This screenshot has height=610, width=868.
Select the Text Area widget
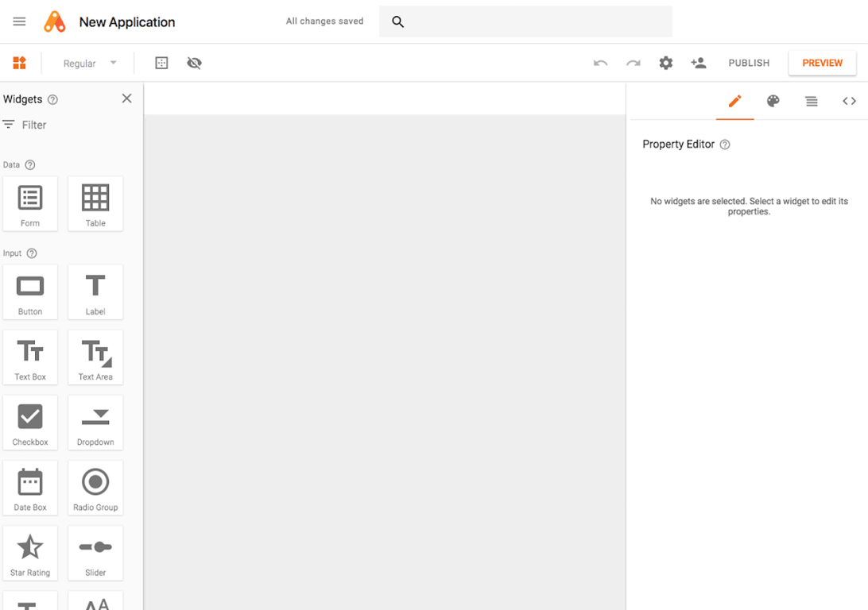pyautogui.click(x=95, y=357)
